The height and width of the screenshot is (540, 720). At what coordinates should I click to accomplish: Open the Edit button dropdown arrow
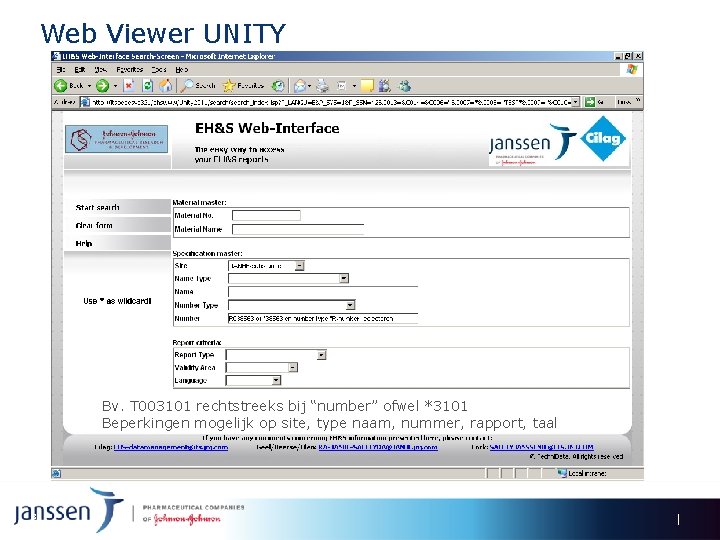click(x=354, y=86)
